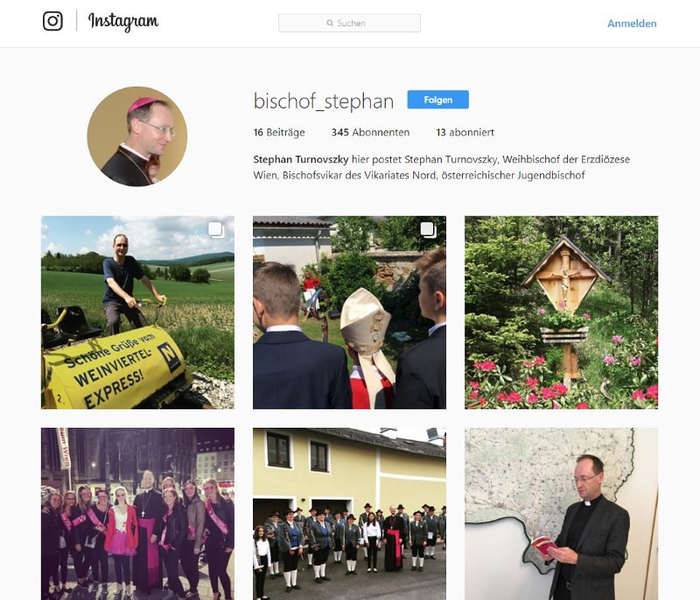Open the carousel icon on mitre post
This screenshot has height=600, width=700.
click(428, 230)
